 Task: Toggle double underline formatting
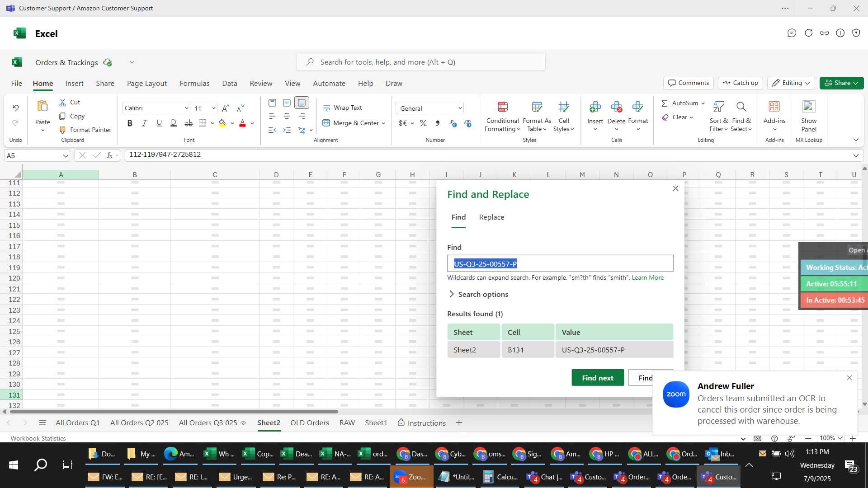(174, 123)
